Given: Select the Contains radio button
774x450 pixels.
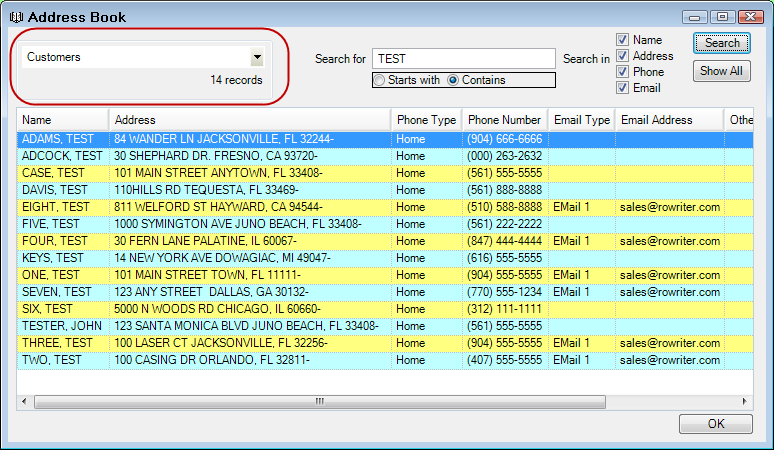Looking at the screenshot, I should coord(453,80).
